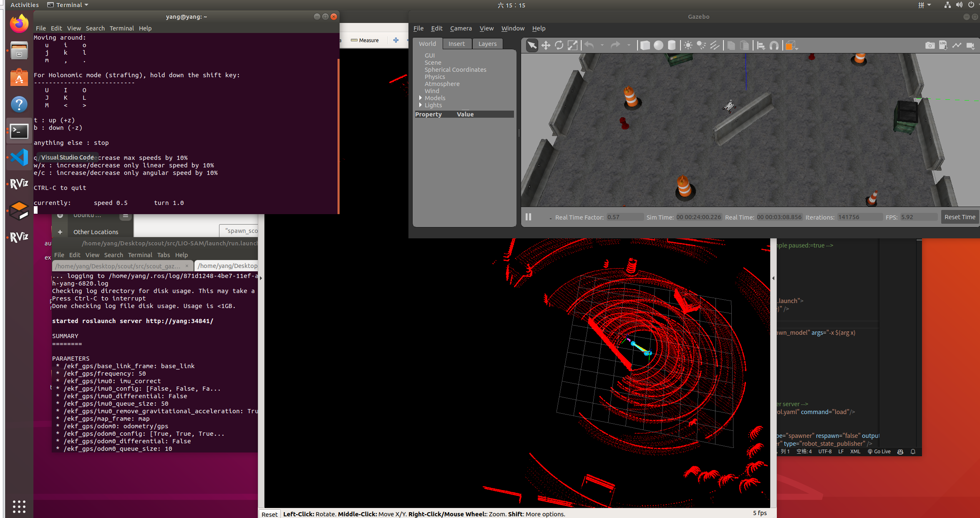980x518 pixels.
Task: Open the VS Code notifications bell
Action: pyautogui.click(x=913, y=452)
